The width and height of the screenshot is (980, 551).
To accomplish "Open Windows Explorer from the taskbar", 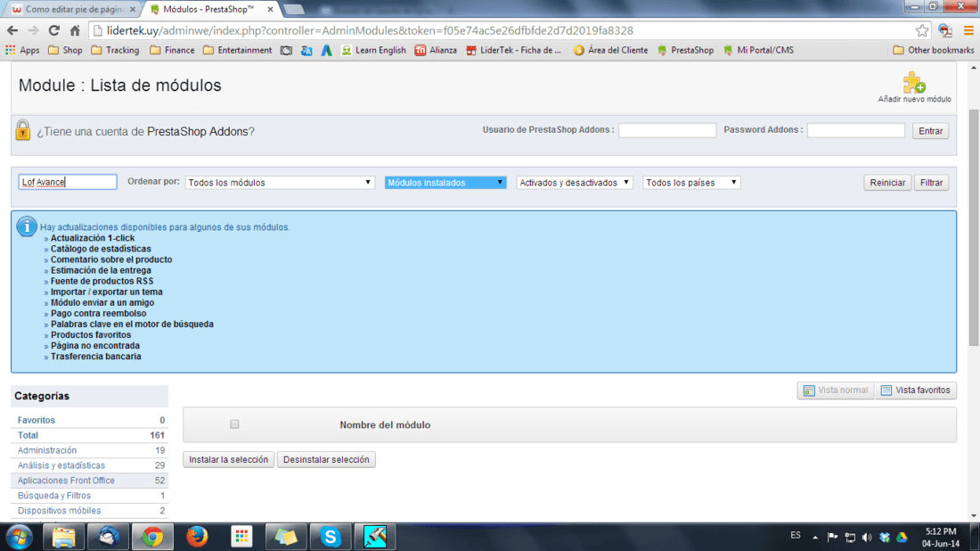I will [63, 538].
